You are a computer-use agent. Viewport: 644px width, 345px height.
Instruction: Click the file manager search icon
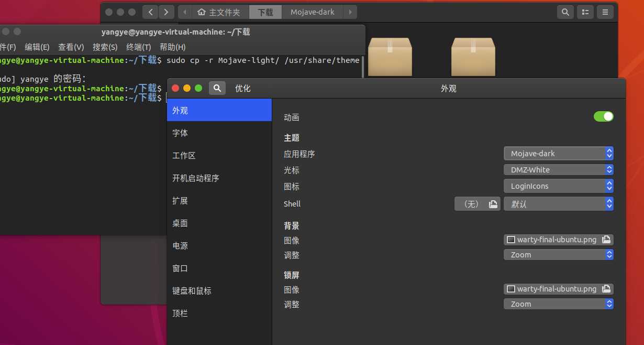pyautogui.click(x=565, y=12)
